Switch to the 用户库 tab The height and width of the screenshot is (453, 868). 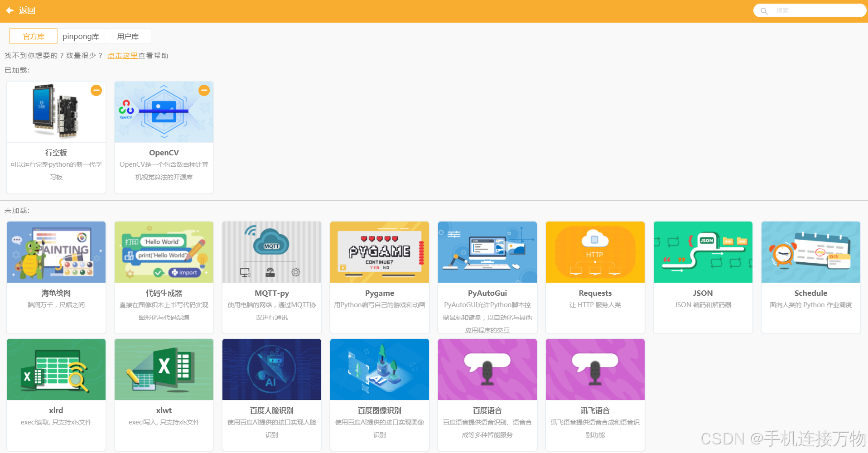(128, 36)
